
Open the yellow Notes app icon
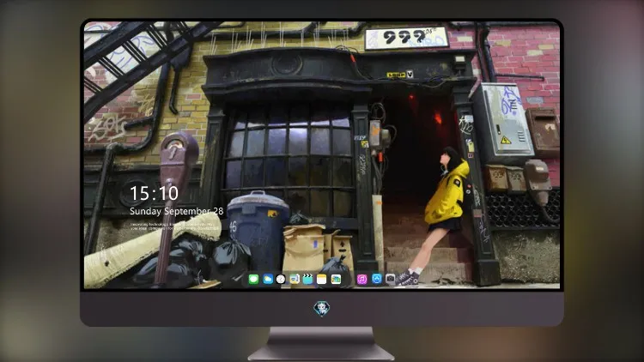pos(322,279)
